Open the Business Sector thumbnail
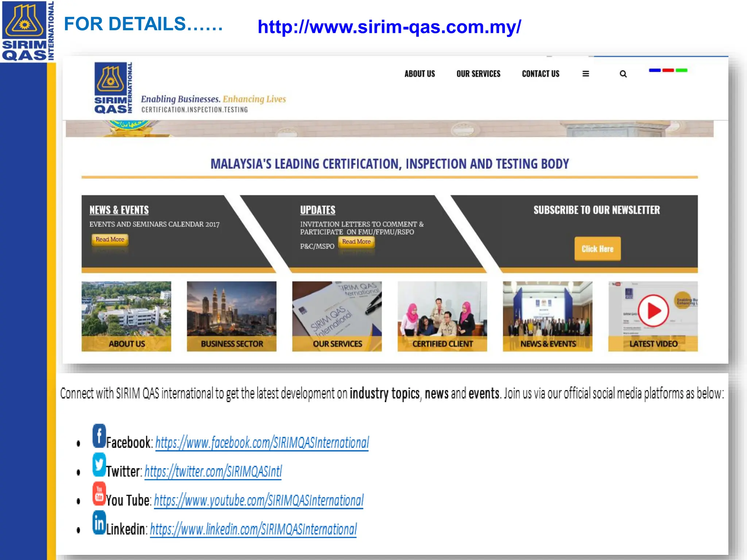This screenshot has height=560, width=747. [x=232, y=316]
